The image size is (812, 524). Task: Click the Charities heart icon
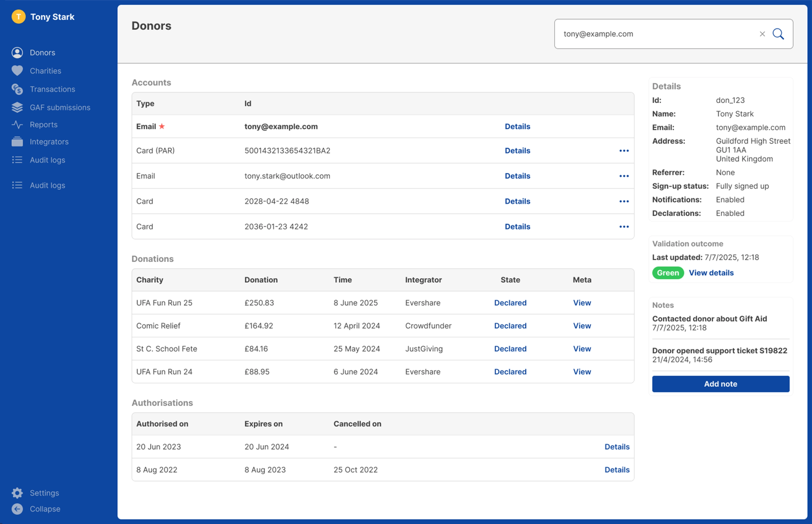pyautogui.click(x=18, y=71)
